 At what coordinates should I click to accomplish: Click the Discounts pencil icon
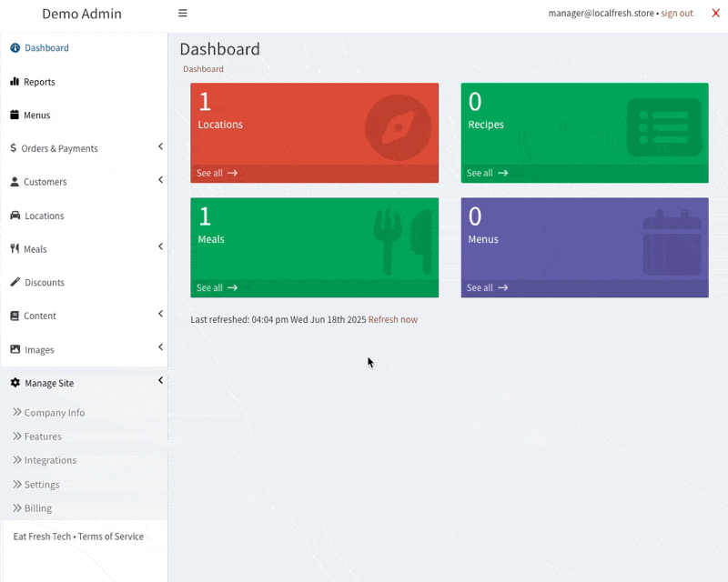(x=15, y=282)
